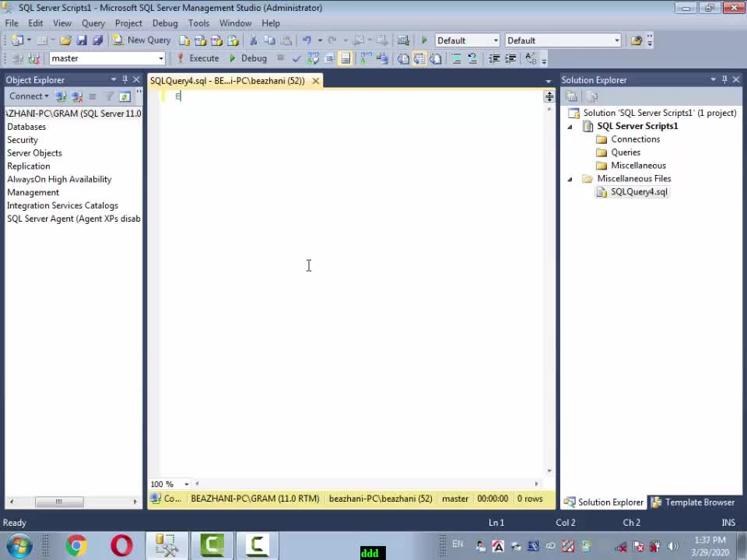Copy using the toolbar copy icon

click(x=269, y=40)
